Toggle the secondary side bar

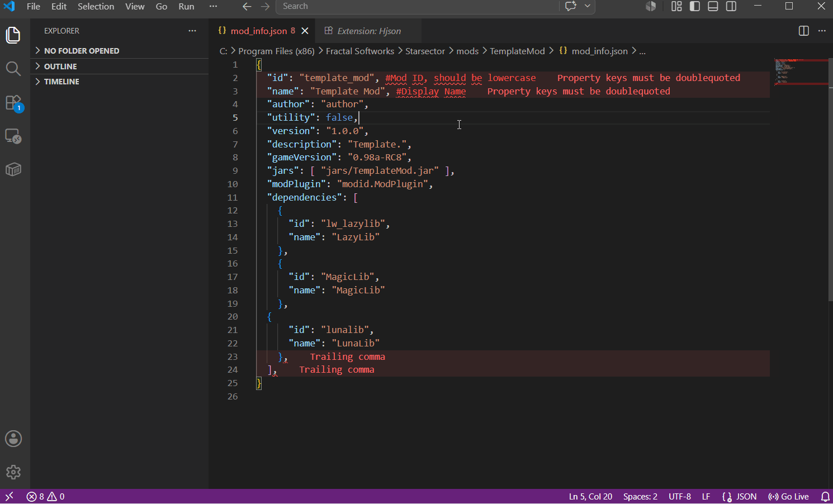point(731,6)
